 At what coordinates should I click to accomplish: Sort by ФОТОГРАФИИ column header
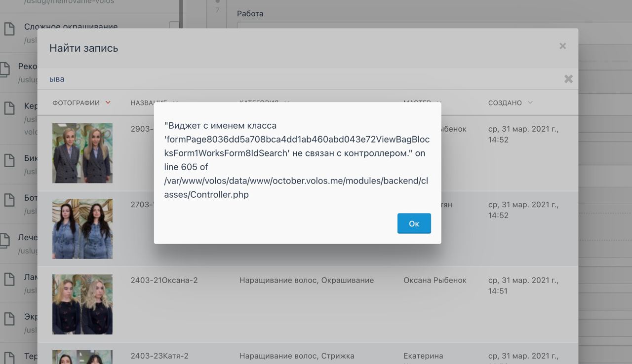pyautogui.click(x=81, y=103)
